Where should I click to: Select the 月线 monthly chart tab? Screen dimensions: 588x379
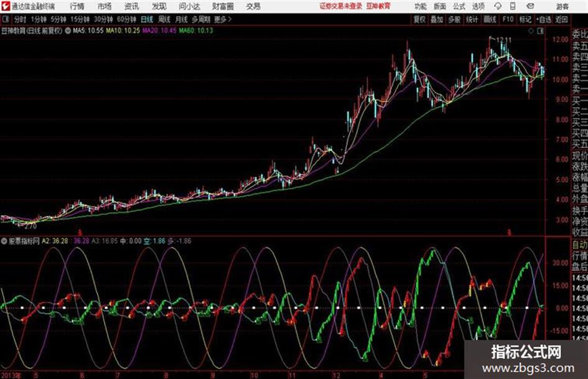click(x=181, y=19)
